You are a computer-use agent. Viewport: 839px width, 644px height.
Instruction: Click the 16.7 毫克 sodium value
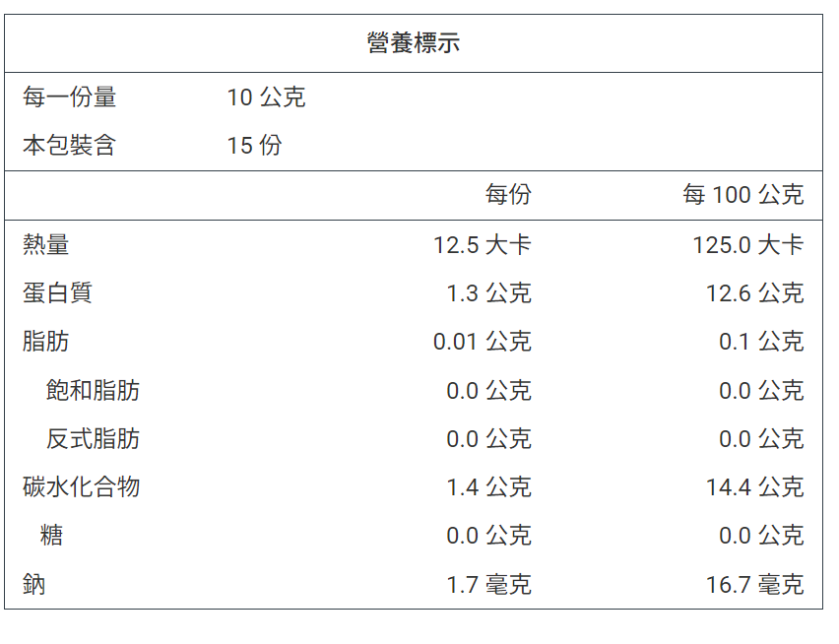click(x=755, y=584)
